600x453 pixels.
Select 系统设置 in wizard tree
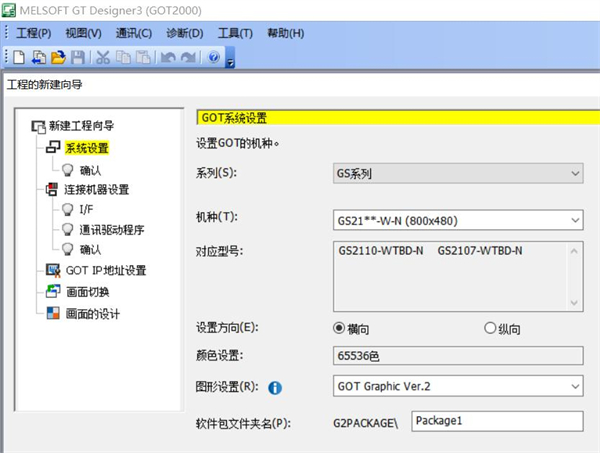87,148
